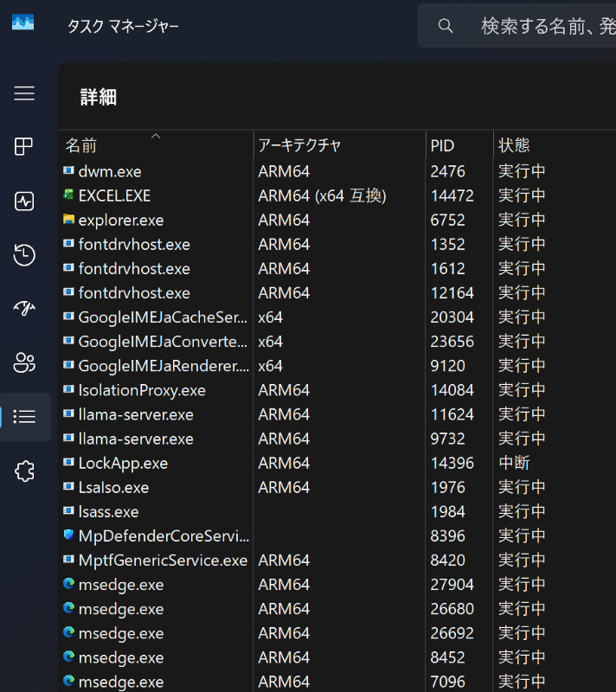Click PID value 1984
Image resolution: width=616 pixels, height=692 pixels.
click(x=447, y=511)
